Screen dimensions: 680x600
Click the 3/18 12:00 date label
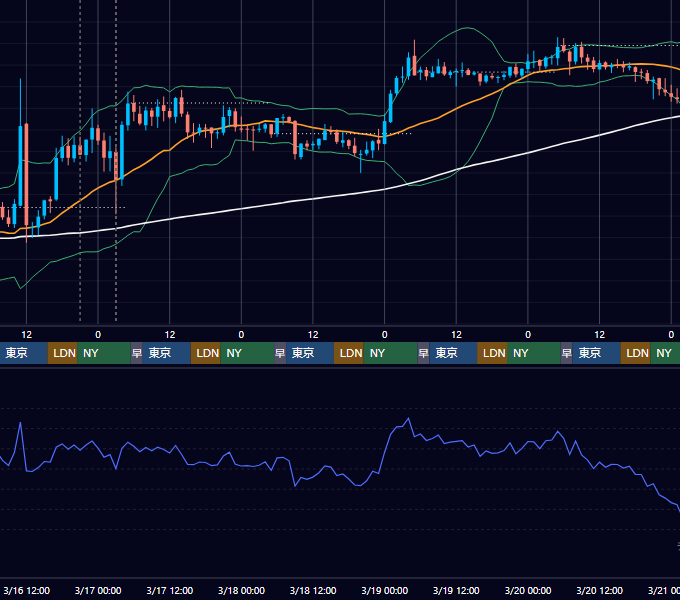pyautogui.click(x=313, y=590)
